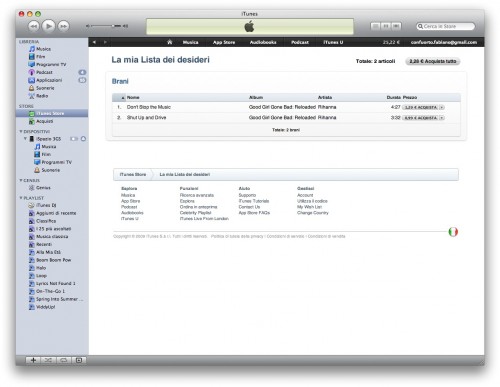Open the App Store tab
The image size is (500, 387).
click(x=224, y=42)
